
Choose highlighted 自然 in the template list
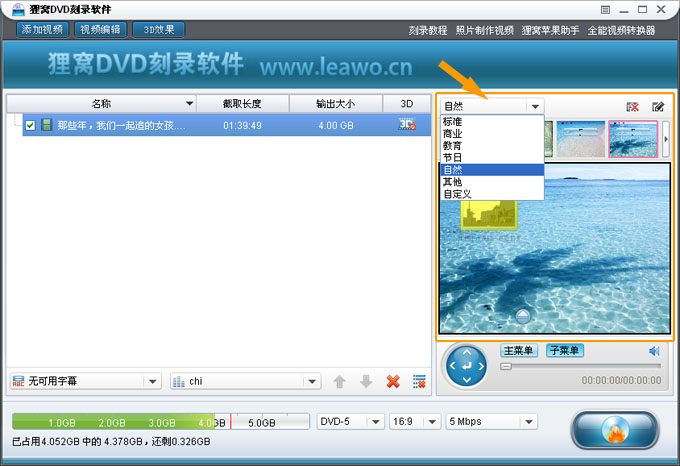click(x=492, y=170)
